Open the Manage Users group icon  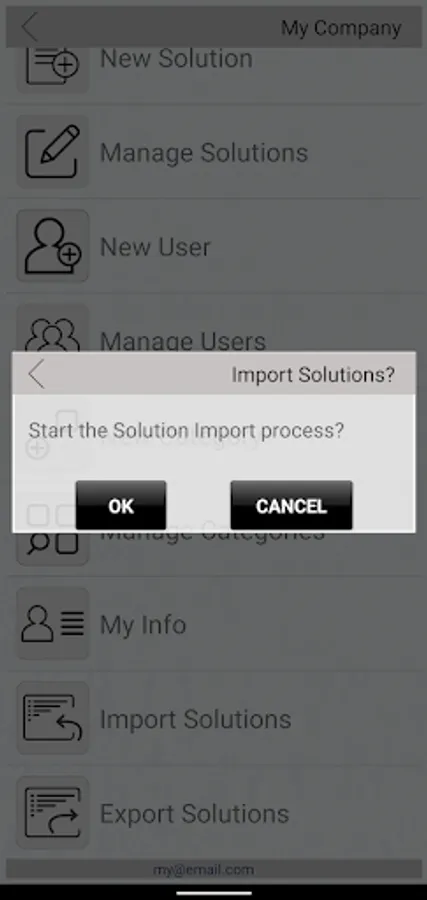tap(52, 332)
